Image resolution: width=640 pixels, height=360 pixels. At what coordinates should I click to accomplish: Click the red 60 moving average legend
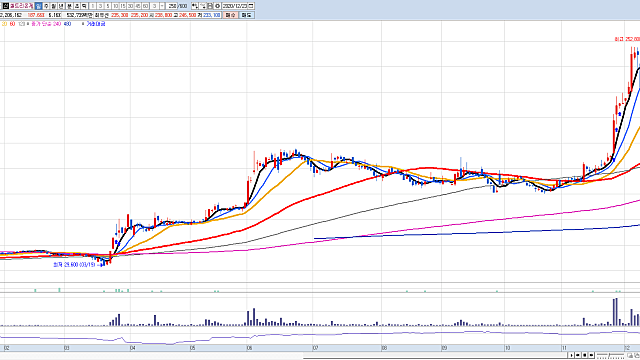(x=12, y=24)
